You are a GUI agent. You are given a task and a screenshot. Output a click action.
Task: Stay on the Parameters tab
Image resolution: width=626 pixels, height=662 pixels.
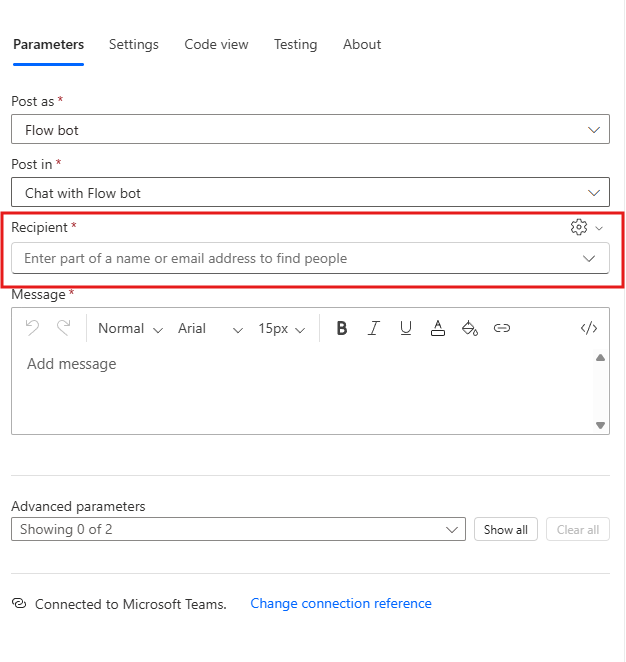click(x=49, y=44)
